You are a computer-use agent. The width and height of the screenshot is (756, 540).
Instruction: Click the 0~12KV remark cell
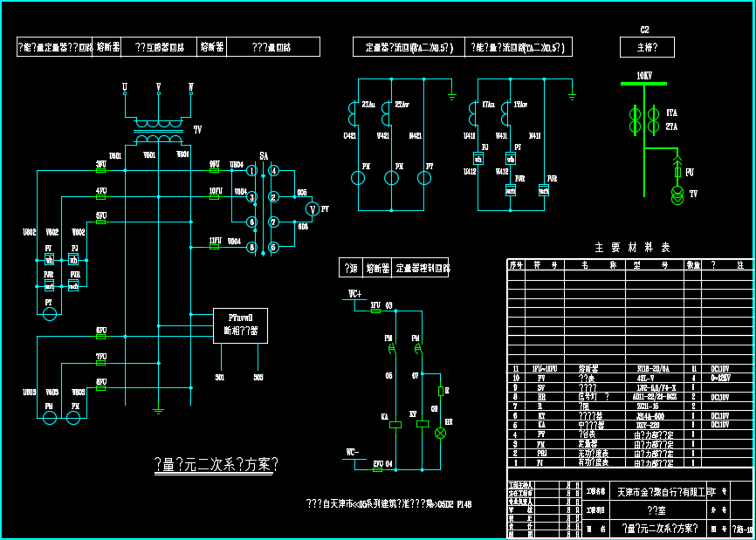[x=720, y=378]
